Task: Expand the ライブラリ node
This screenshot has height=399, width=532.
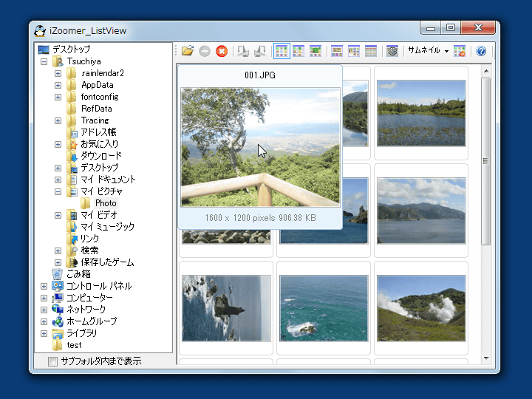Action: (x=44, y=333)
